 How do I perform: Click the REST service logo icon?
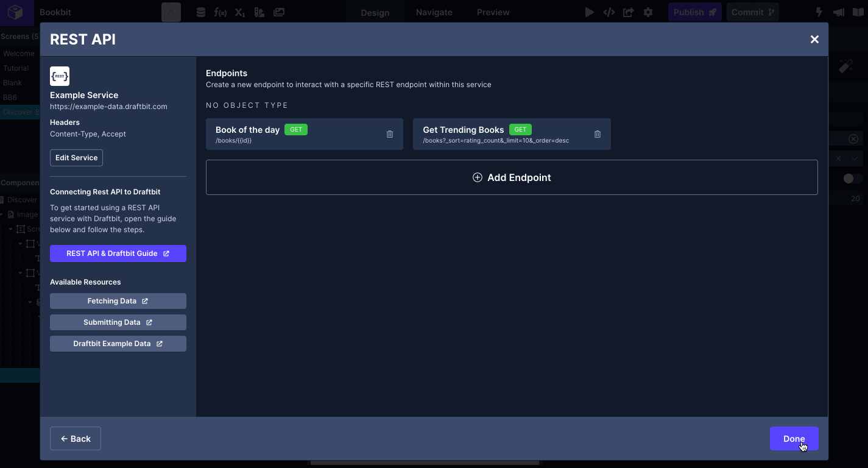[60, 76]
